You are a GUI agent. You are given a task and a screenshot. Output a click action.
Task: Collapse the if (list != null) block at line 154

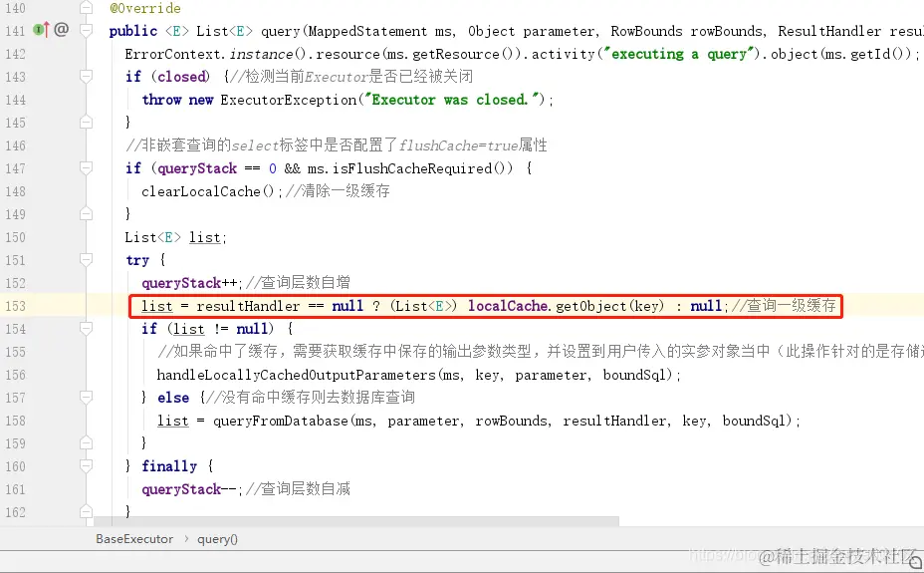pos(86,329)
